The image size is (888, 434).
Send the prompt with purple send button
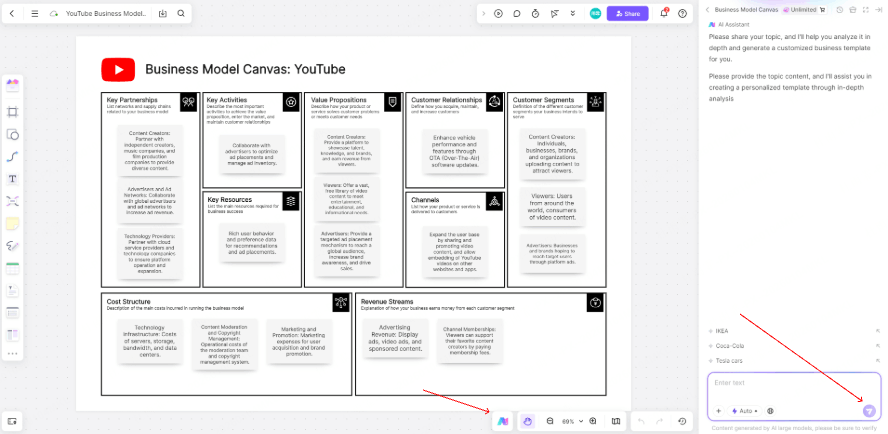tap(869, 411)
